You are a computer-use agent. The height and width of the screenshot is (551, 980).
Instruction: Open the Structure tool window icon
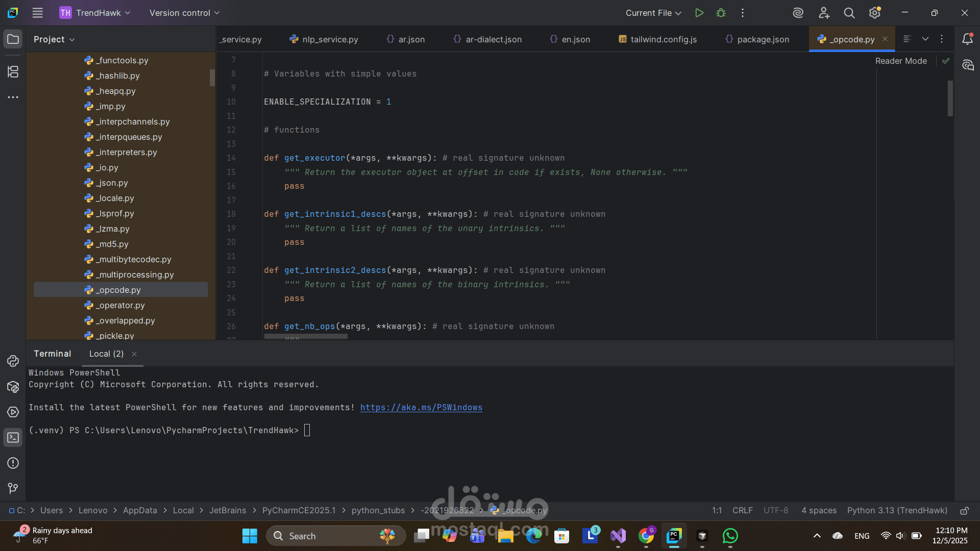(13, 72)
